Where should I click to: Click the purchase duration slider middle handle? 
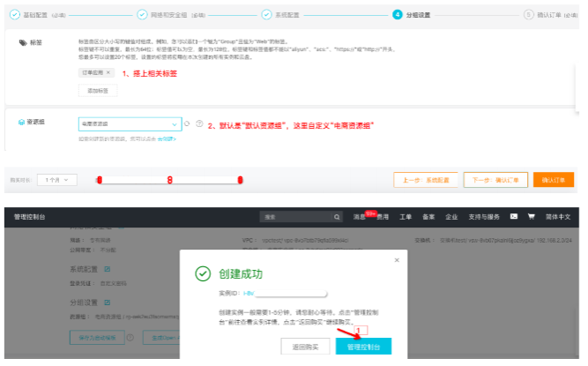[x=170, y=181]
